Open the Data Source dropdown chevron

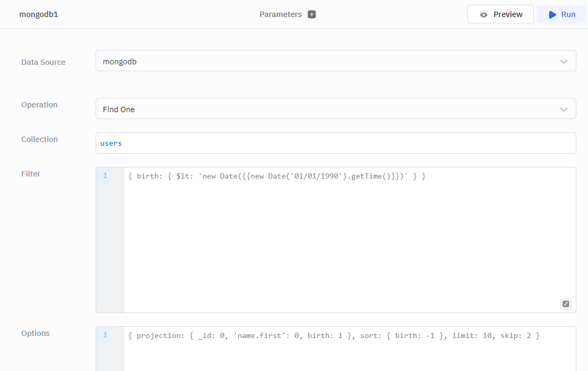[564, 62]
